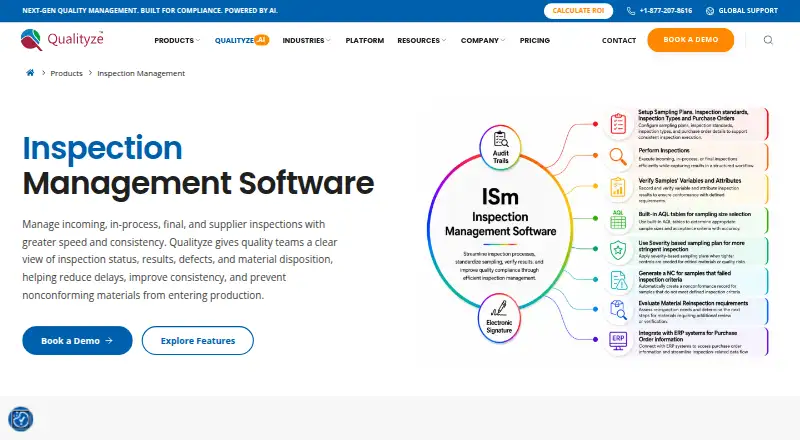800x440 pixels.
Task: Click 'Use Severity based sampling plan' heading
Action: tap(691, 246)
